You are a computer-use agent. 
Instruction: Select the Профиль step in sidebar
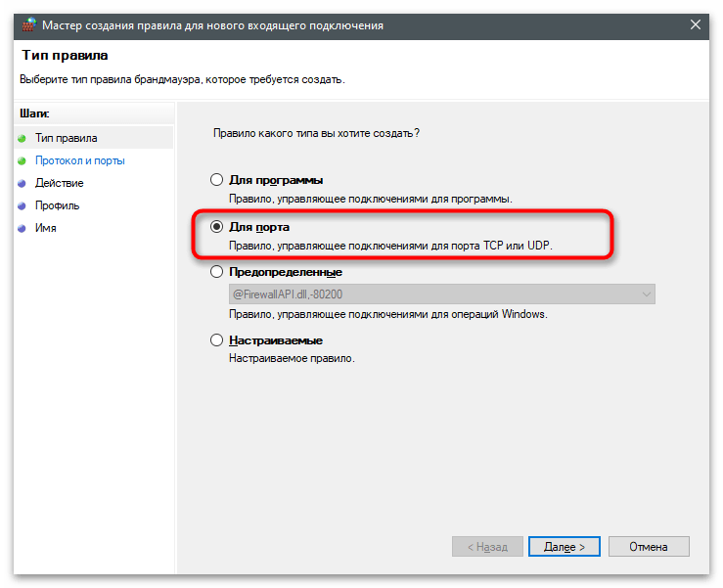pyautogui.click(x=57, y=206)
